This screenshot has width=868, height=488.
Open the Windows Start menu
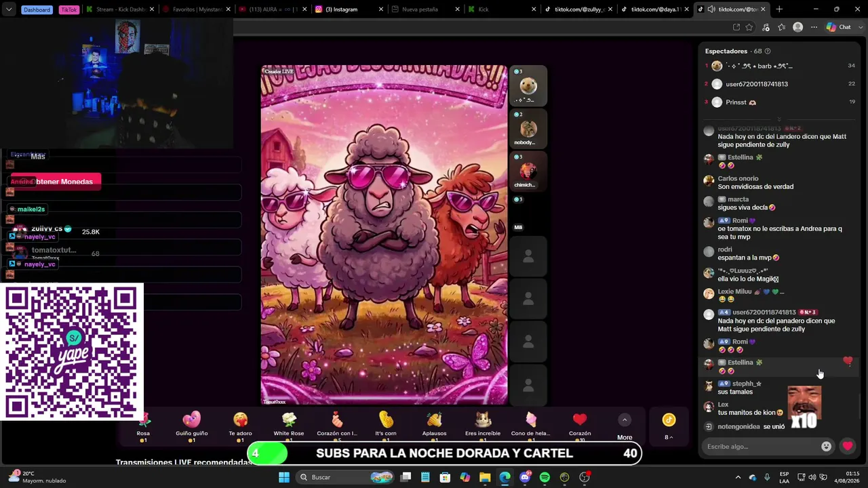pyautogui.click(x=284, y=477)
